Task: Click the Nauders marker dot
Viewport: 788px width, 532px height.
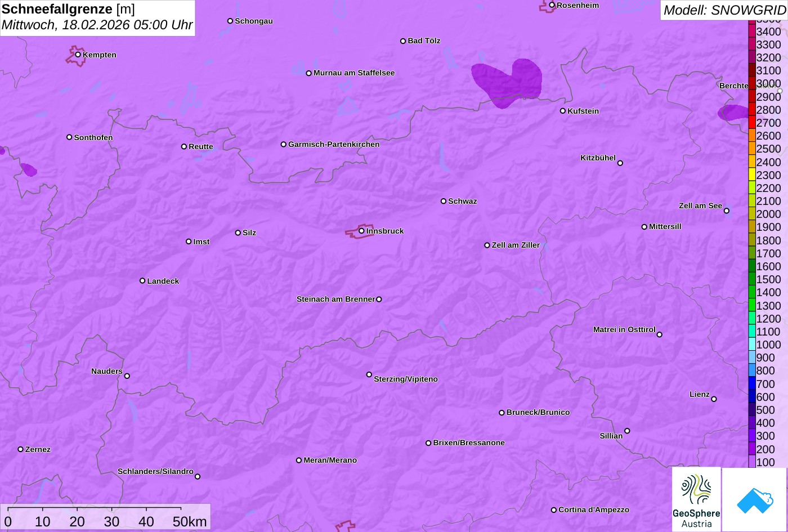Action: click(x=127, y=376)
